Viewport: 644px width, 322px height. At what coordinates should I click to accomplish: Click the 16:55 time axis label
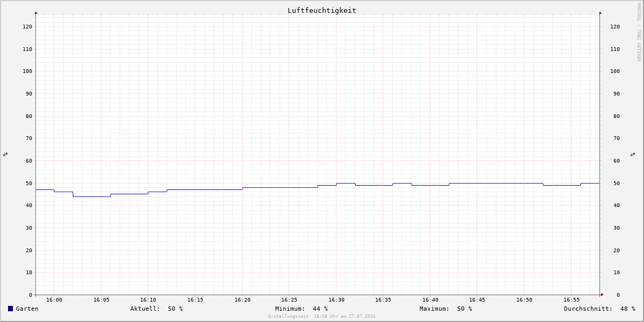tap(572, 300)
